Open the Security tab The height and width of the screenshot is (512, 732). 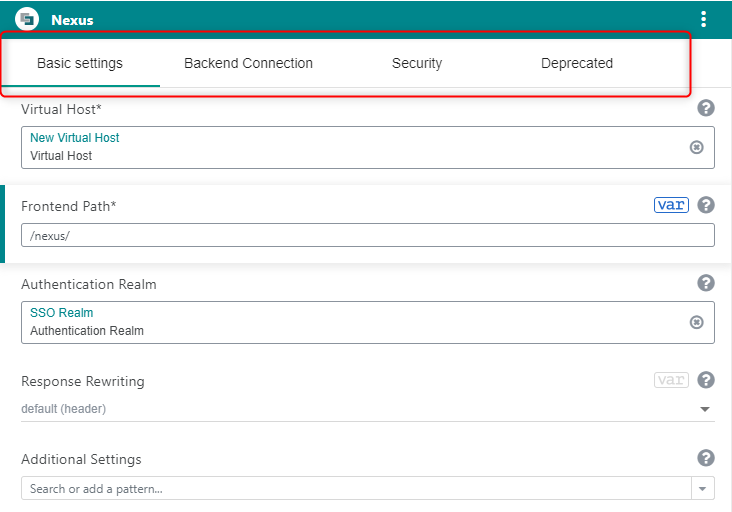click(x=417, y=63)
